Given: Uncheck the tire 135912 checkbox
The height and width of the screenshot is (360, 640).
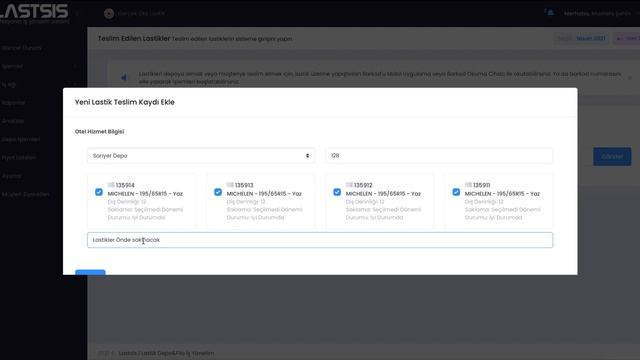Looking at the screenshot, I should tap(337, 192).
